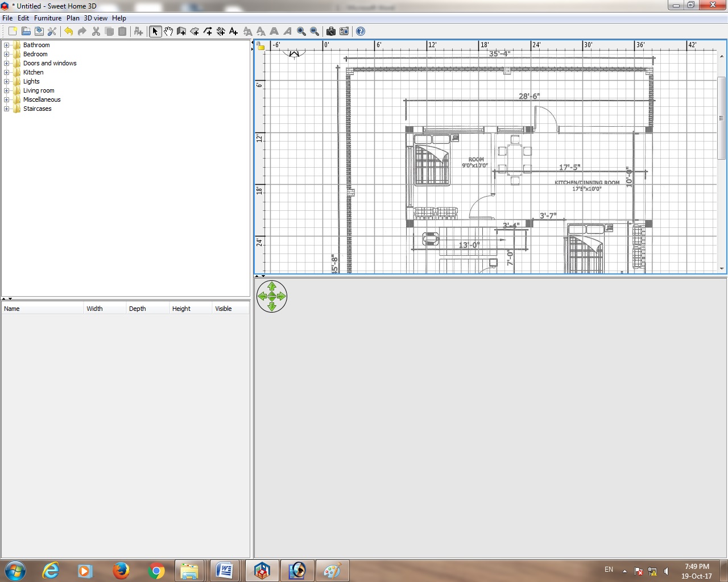Click the Decrease text size icon
Viewport: 728px width, 582px height.
pyautogui.click(x=260, y=31)
